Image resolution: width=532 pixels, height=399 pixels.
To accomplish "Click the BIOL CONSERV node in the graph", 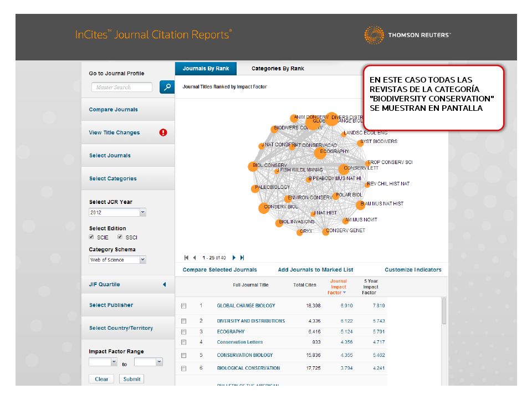I will coord(253,166).
